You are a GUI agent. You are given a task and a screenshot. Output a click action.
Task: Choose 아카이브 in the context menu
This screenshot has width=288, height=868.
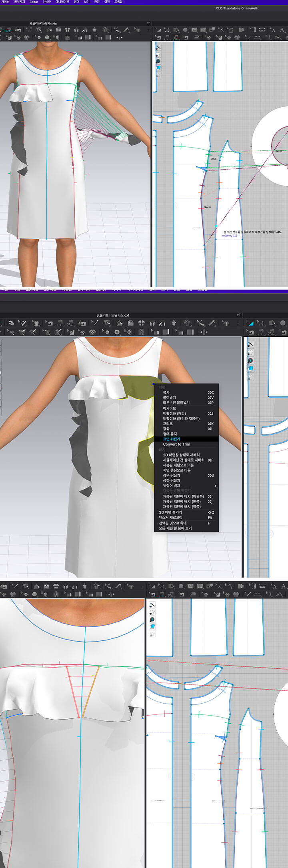tap(186, 408)
